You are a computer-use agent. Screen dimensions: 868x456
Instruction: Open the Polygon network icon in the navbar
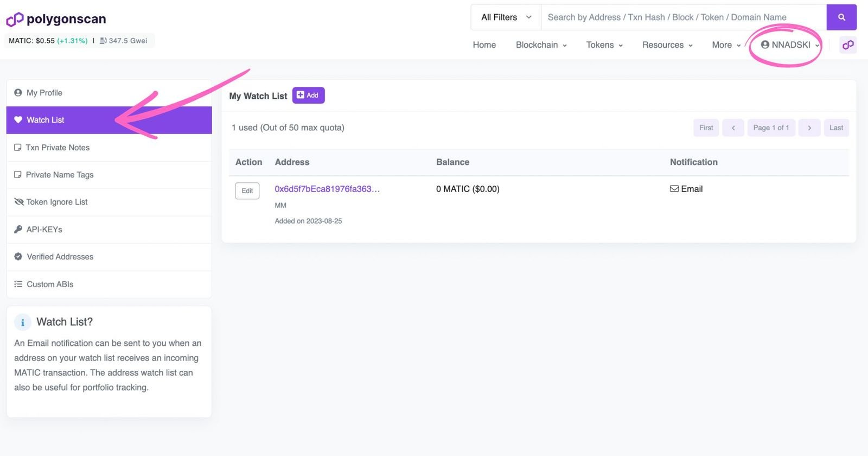848,45
